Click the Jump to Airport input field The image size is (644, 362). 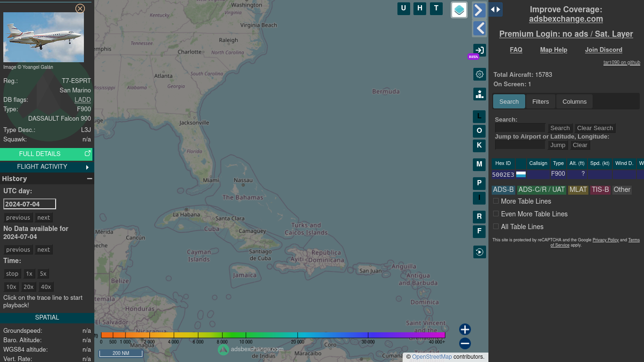click(520, 145)
